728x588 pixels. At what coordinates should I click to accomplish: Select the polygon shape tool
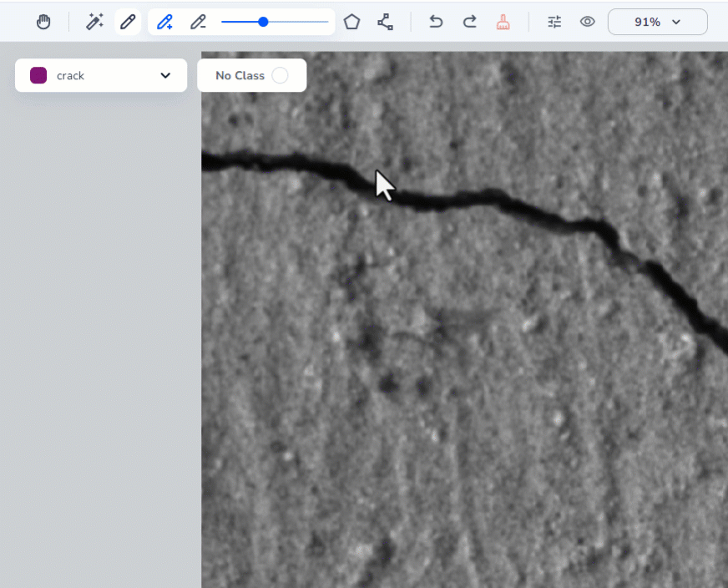(352, 22)
